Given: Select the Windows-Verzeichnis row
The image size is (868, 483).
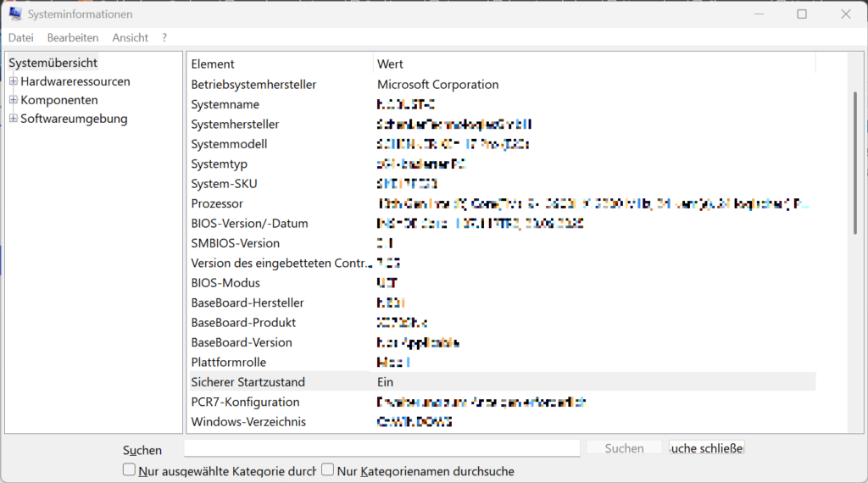Looking at the screenshot, I should 502,422.
